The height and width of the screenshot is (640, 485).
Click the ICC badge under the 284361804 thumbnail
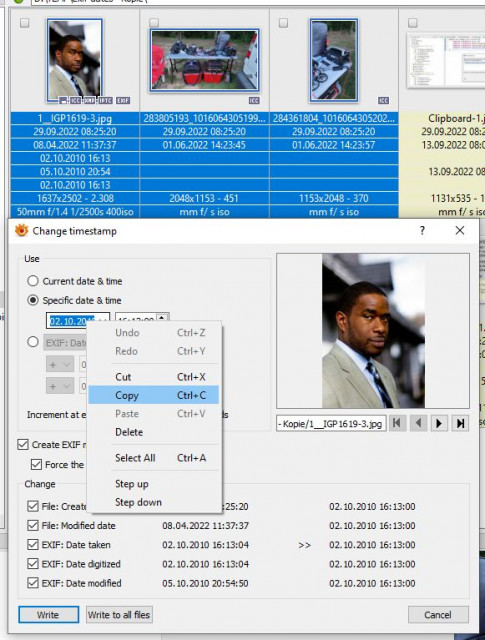tap(383, 100)
